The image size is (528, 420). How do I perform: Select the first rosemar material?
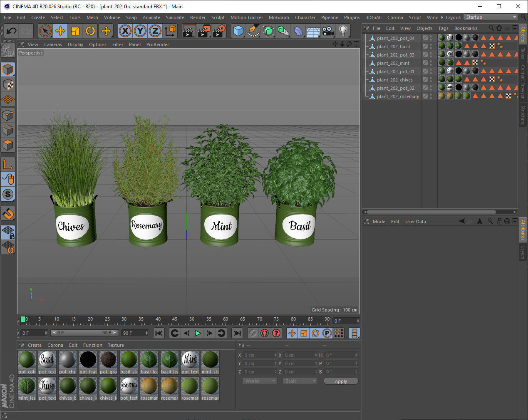click(x=149, y=388)
